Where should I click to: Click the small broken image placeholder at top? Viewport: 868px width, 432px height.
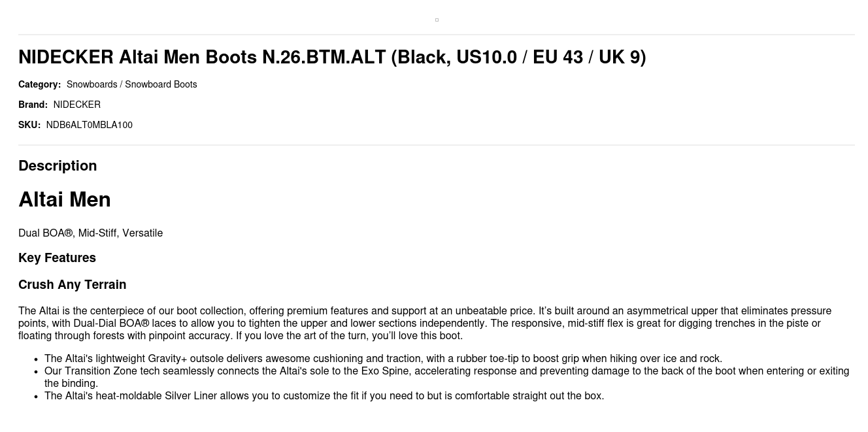pyautogui.click(x=437, y=20)
